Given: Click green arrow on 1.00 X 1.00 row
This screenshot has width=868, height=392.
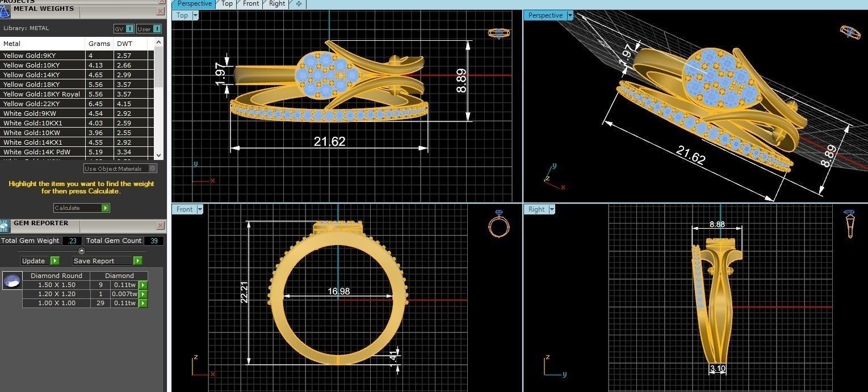Looking at the screenshot, I should [x=143, y=304].
